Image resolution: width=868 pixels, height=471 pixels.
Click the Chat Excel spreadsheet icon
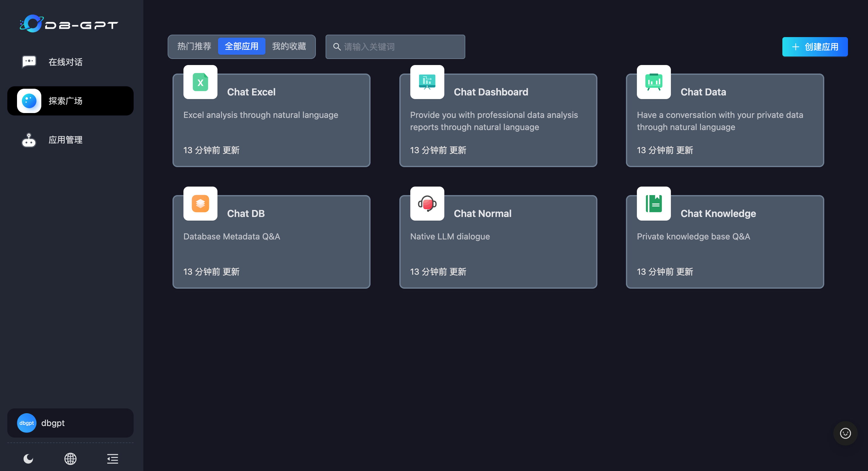(200, 82)
